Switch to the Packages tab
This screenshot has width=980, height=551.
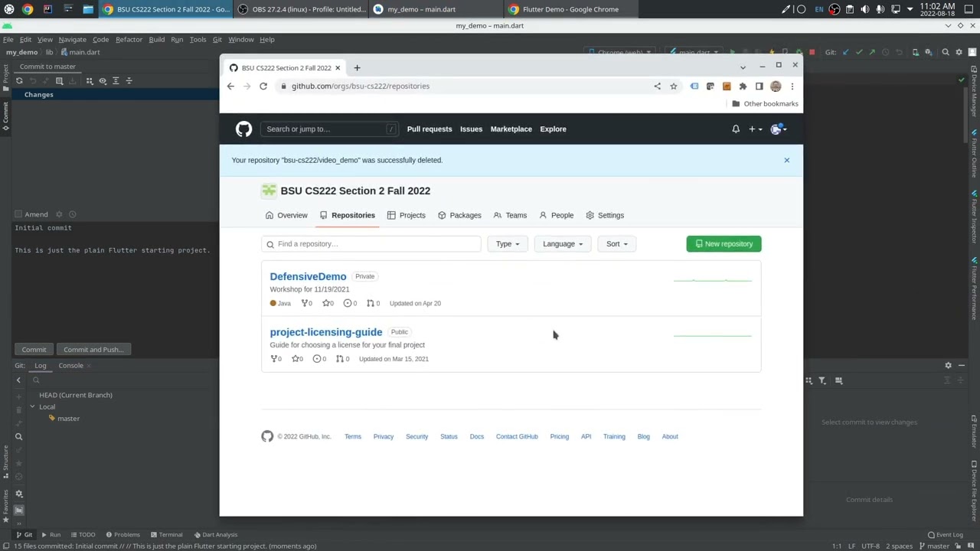point(459,216)
